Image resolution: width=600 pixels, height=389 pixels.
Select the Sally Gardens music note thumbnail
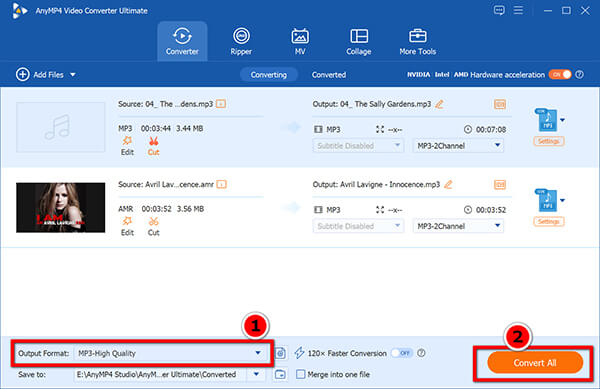60,127
